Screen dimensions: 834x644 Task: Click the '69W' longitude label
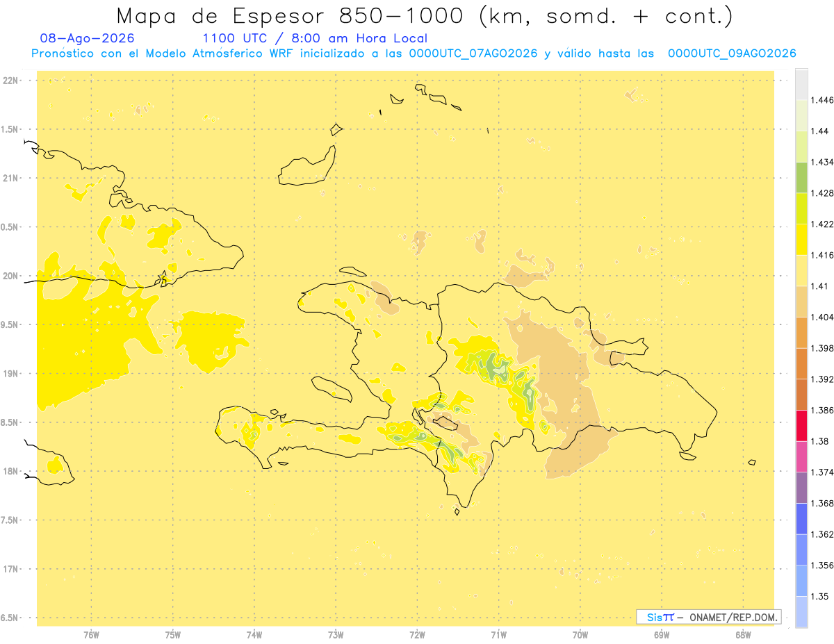pyautogui.click(x=662, y=635)
